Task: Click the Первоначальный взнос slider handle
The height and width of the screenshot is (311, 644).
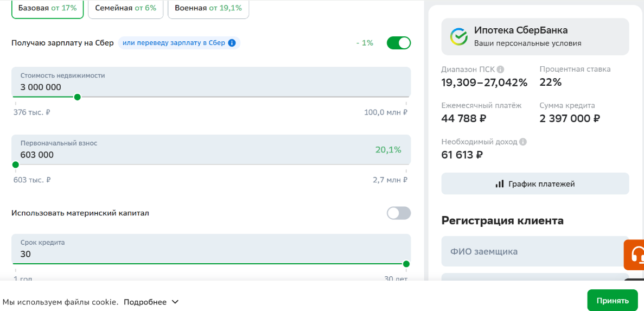Action: pos(16,165)
